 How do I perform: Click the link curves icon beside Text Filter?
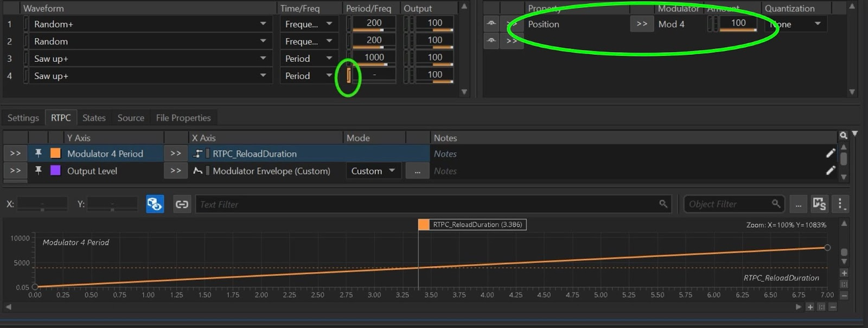point(182,204)
